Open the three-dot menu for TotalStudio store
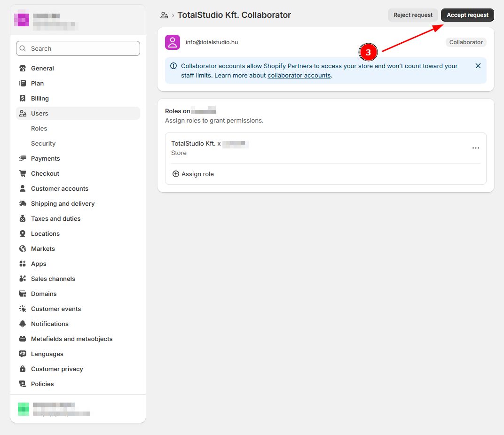The width and height of the screenshot is (504, 435). point(475,148)
